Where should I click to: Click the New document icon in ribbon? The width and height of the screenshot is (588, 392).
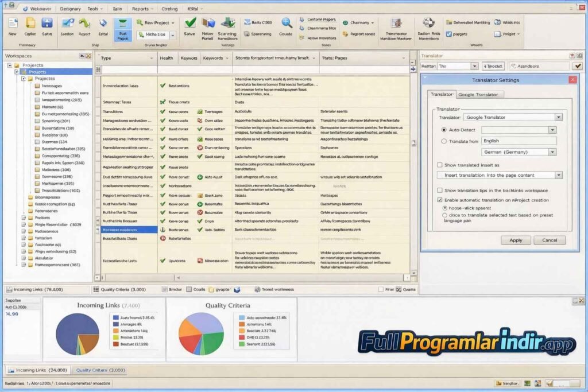coord(13,24)
